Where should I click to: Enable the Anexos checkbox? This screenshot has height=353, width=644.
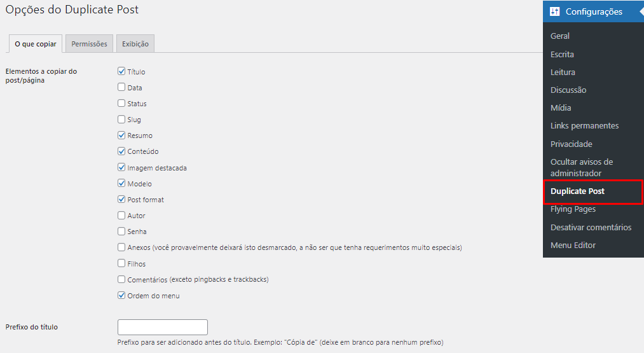(x=121, y=247)
